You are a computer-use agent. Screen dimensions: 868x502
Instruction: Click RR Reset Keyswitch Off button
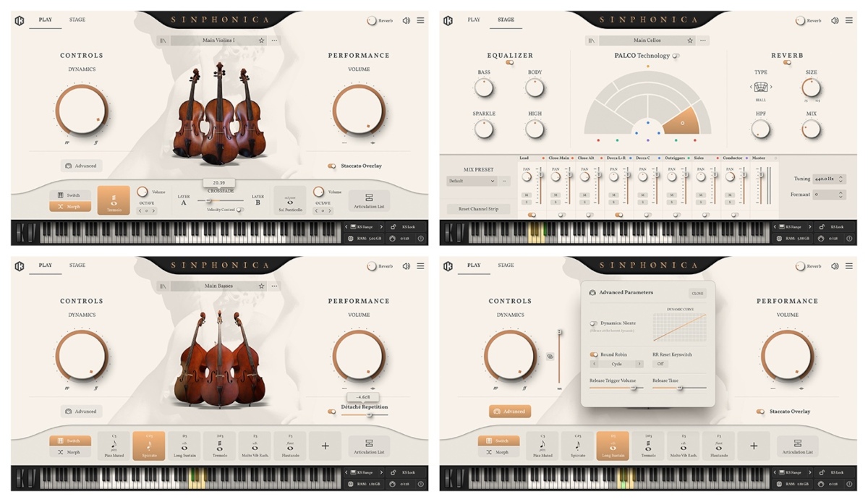[x=660, y=364]
